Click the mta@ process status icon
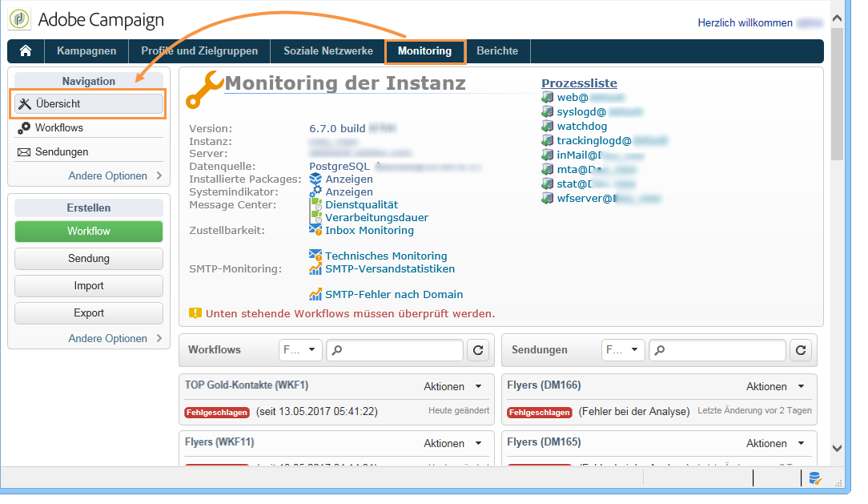 pos(548,170)
